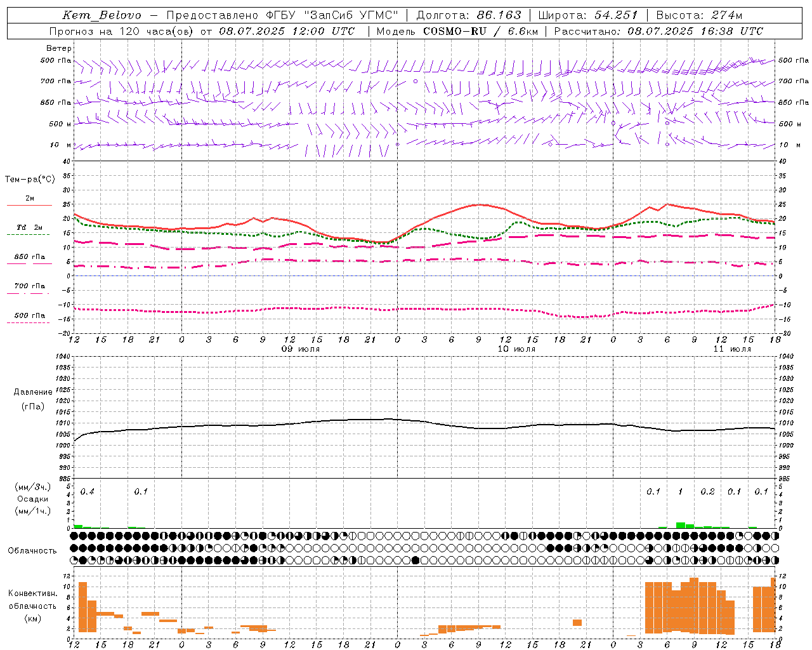
Task: Click the 'Td 2м' dew point legend entry
Action: tap(30, 227)
